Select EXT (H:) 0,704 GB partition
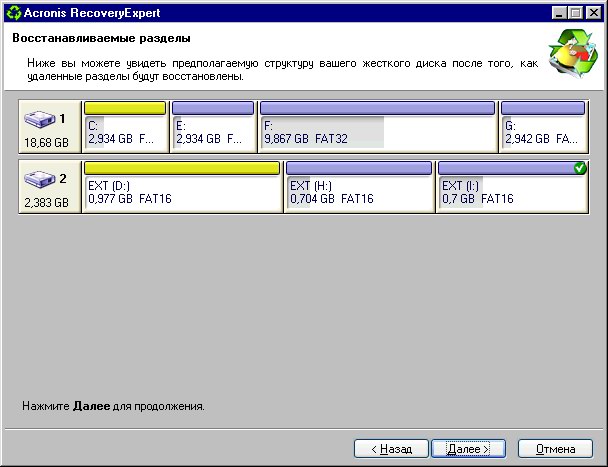608x467 pixels. pos(360,193)
